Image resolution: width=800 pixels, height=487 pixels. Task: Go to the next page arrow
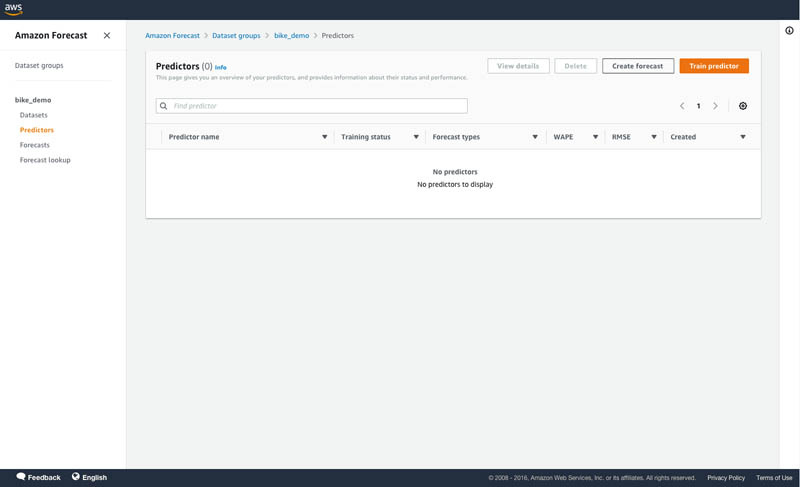[715, 106]
